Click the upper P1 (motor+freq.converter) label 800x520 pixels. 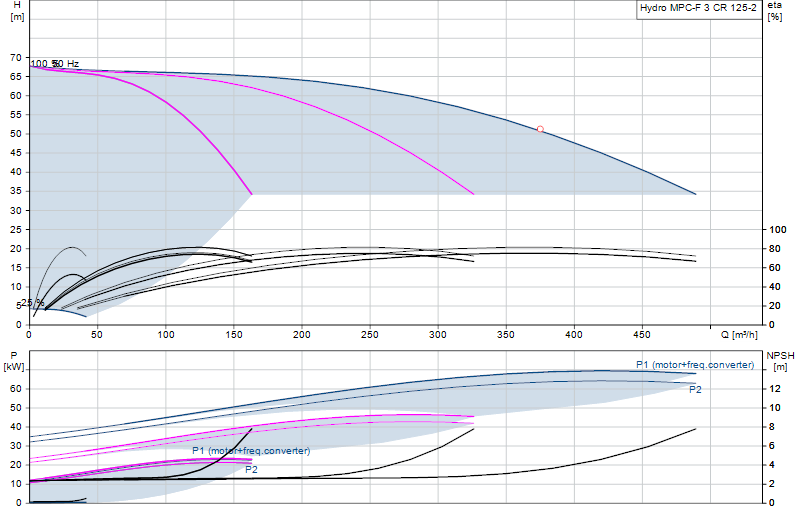coord(695,365)
